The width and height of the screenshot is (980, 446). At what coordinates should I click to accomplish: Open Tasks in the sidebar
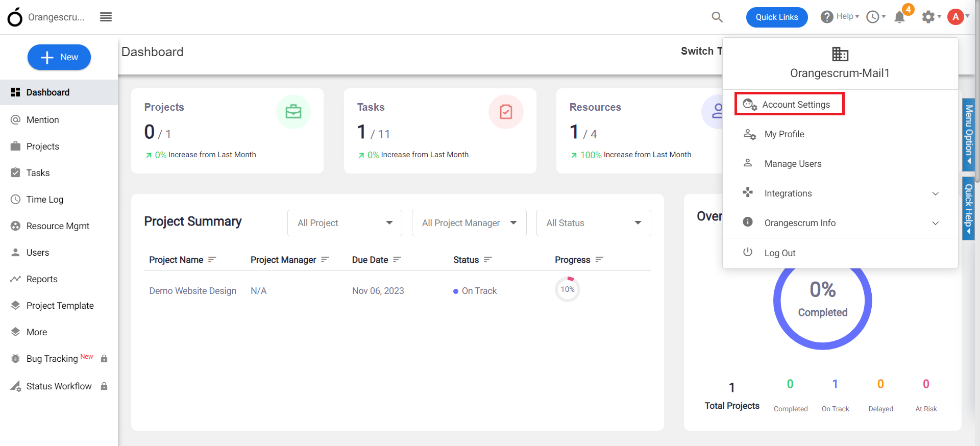59,173
